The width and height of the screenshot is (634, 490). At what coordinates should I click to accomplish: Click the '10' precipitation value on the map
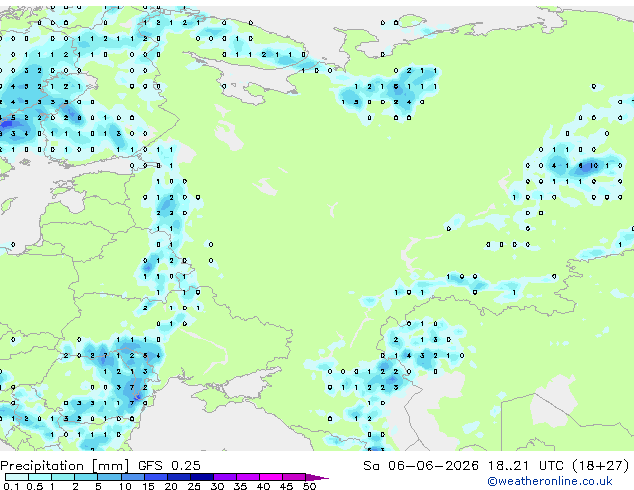point(594,165)
